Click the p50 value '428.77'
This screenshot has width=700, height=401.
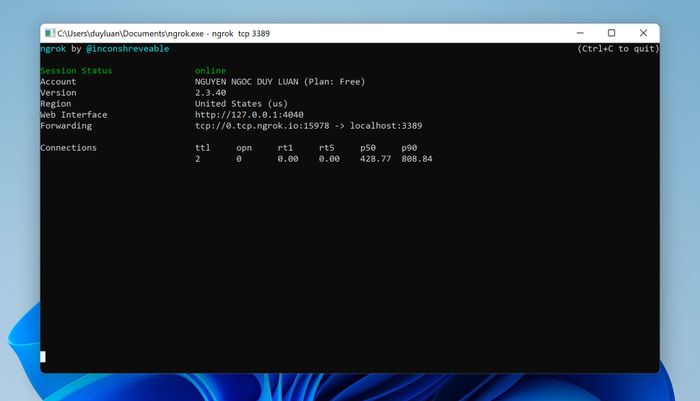tap(375, 159)
